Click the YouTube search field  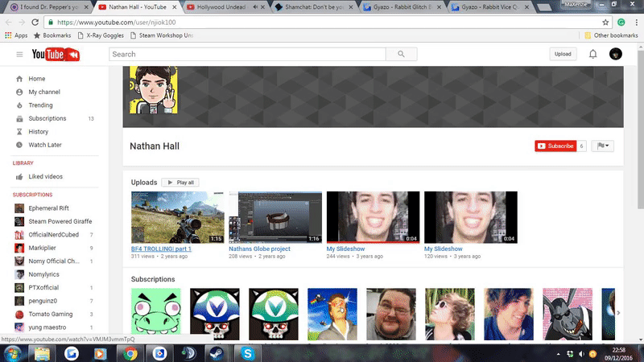247,54
